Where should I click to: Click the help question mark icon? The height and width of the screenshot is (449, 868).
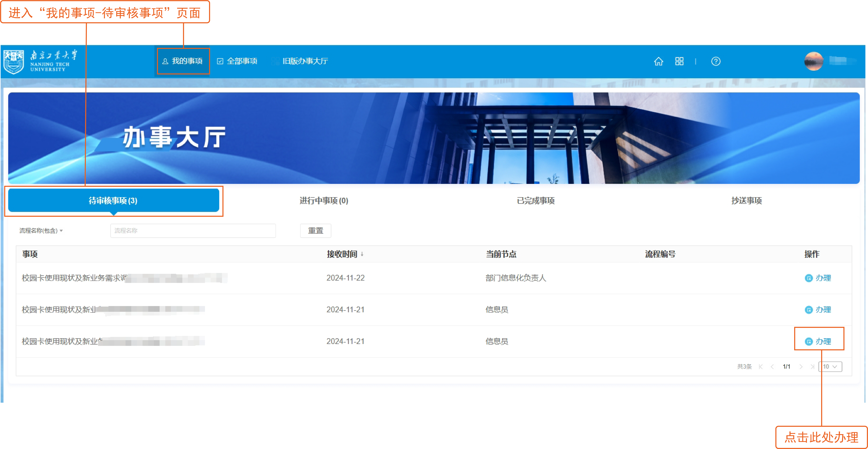click(716, 61)
